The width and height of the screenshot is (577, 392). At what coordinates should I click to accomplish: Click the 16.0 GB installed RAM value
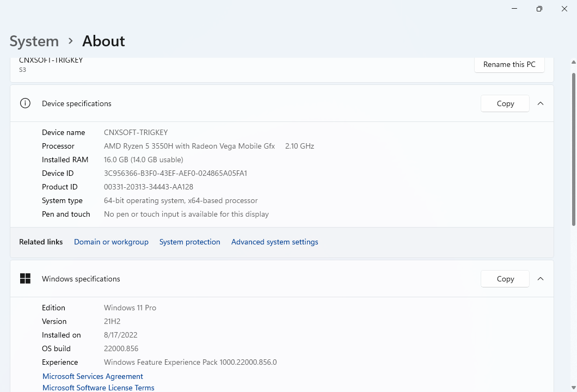144,160
